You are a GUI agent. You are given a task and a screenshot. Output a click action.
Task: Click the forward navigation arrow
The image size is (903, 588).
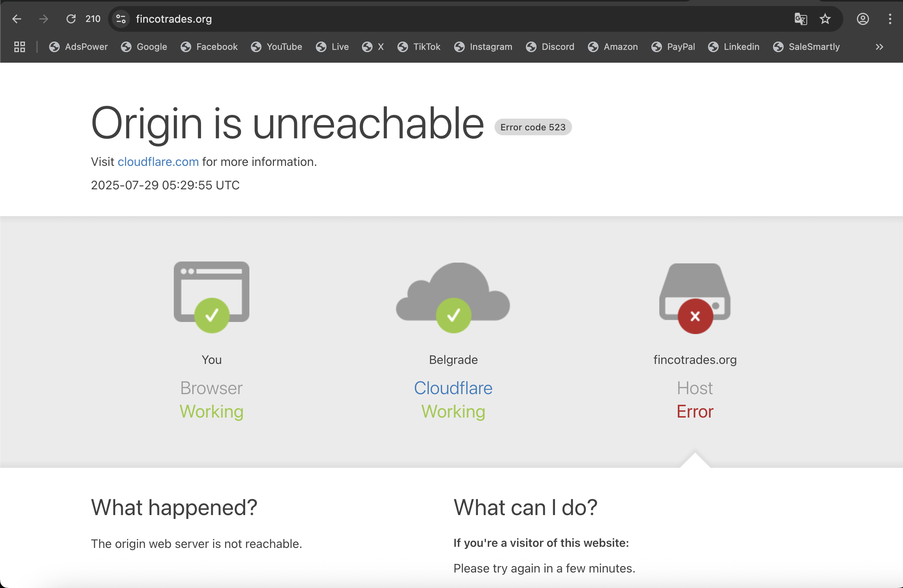point(43,19)
